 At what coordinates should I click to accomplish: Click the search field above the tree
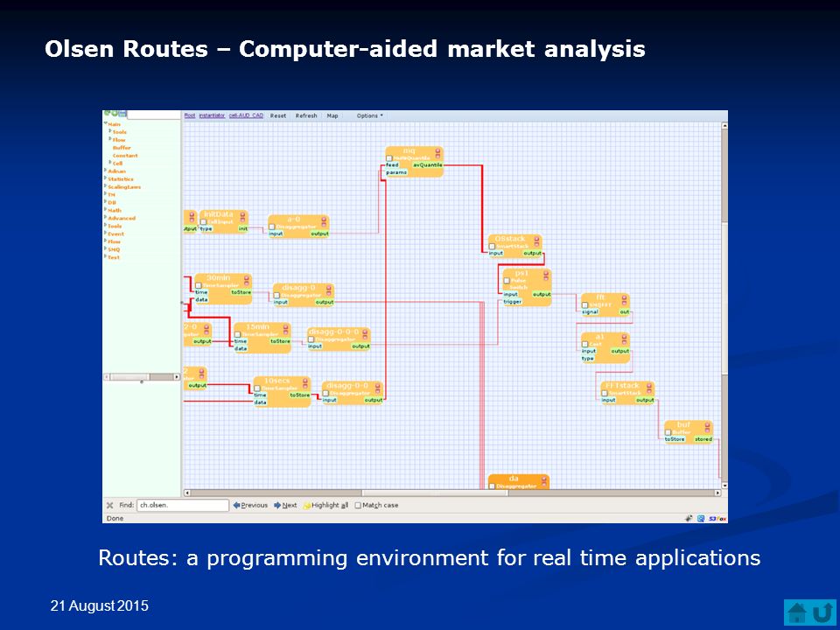click(x=154, y=115)
